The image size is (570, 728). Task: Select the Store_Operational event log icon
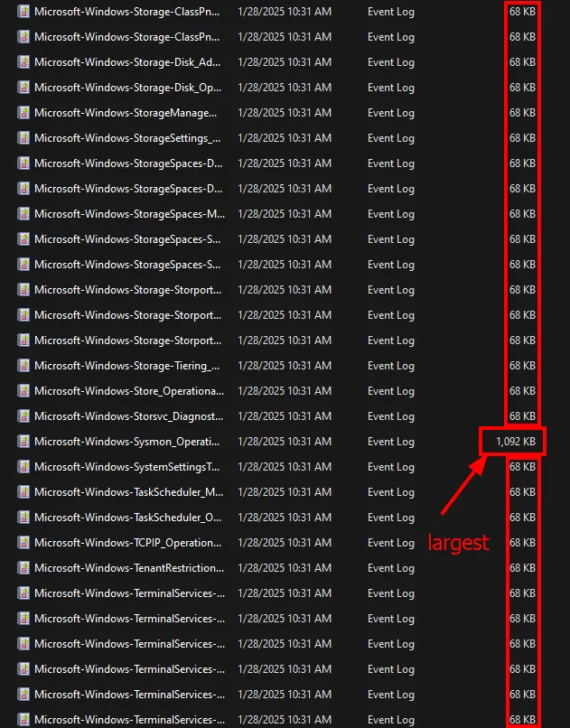click(24, 391)
